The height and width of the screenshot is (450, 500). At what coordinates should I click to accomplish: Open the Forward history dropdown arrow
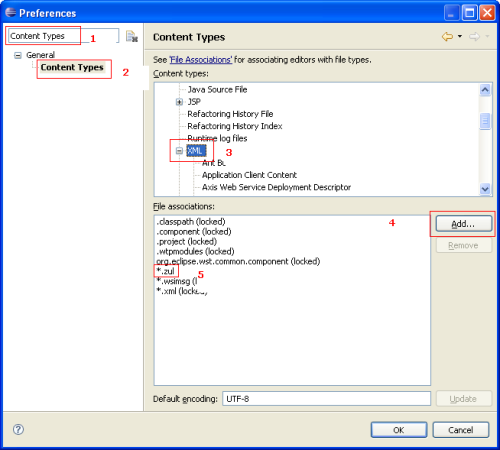[487, 36]
